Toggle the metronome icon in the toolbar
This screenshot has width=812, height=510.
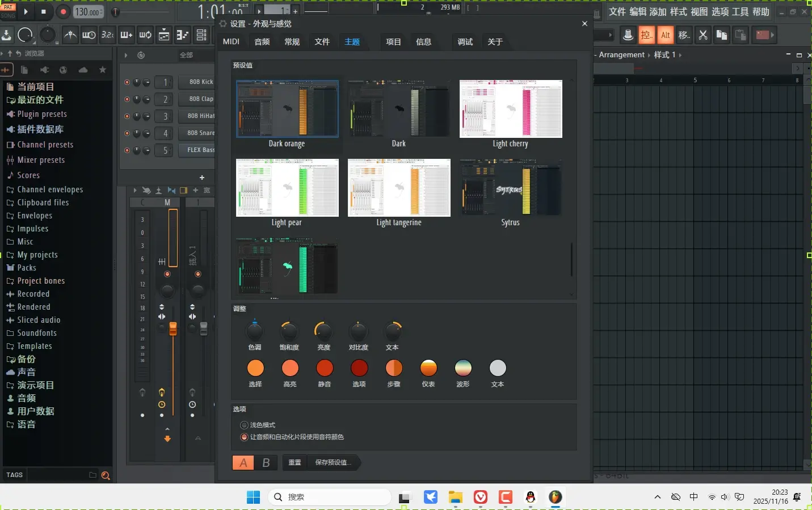click(x=70, y=35)
